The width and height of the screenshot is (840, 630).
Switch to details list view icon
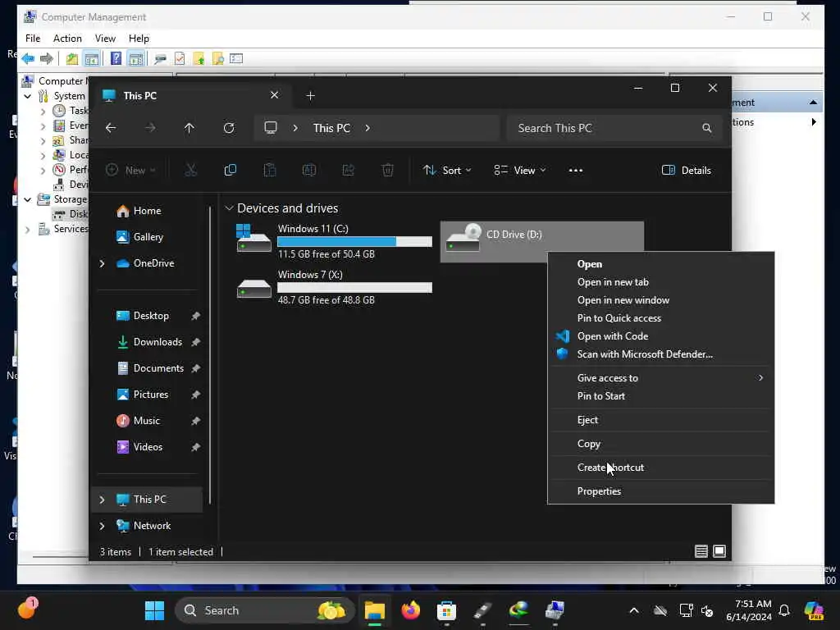point(701,551)
